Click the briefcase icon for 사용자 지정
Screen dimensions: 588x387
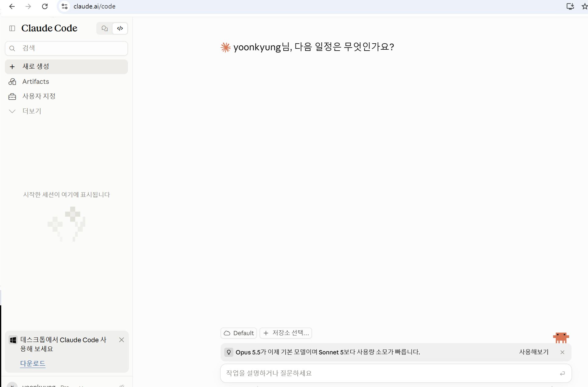(12, 97)
